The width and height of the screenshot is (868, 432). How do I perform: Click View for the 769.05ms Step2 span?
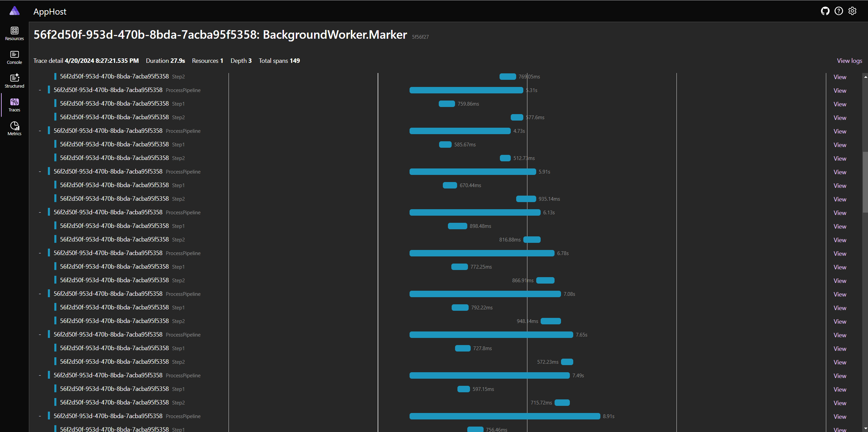(840, 77)
